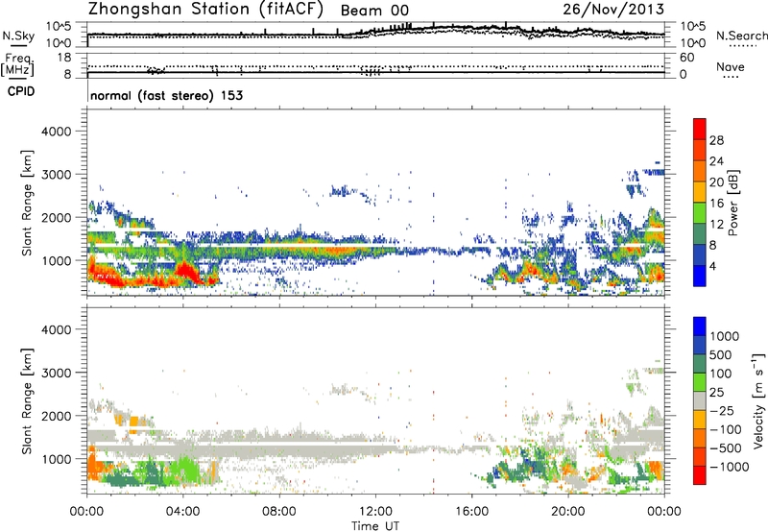Click the 'N.Sky' legend label

click(x=18, y=36)
